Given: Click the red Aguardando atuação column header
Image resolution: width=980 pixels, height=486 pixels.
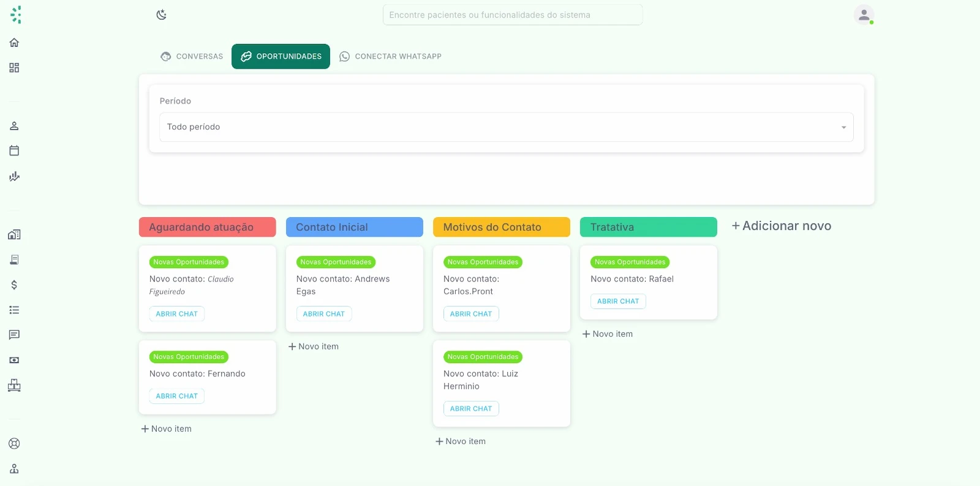Looking at the screenshot, I should [x=207, y=227].
